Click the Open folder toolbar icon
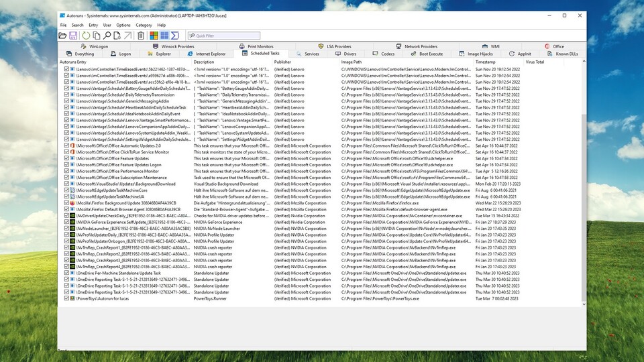This screenshot has height=362, width=644. tap(63, 36)
